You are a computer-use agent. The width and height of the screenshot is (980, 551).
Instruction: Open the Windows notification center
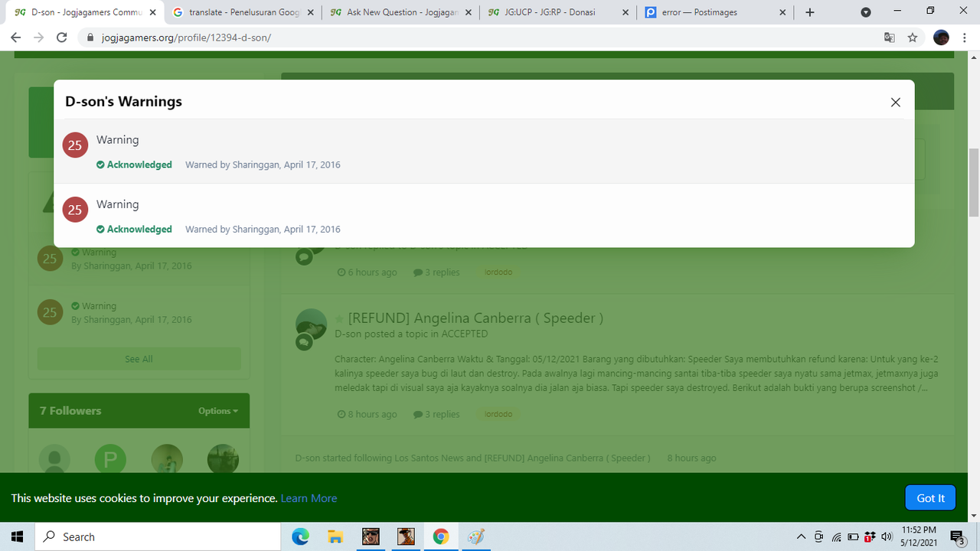click(957, 536)
